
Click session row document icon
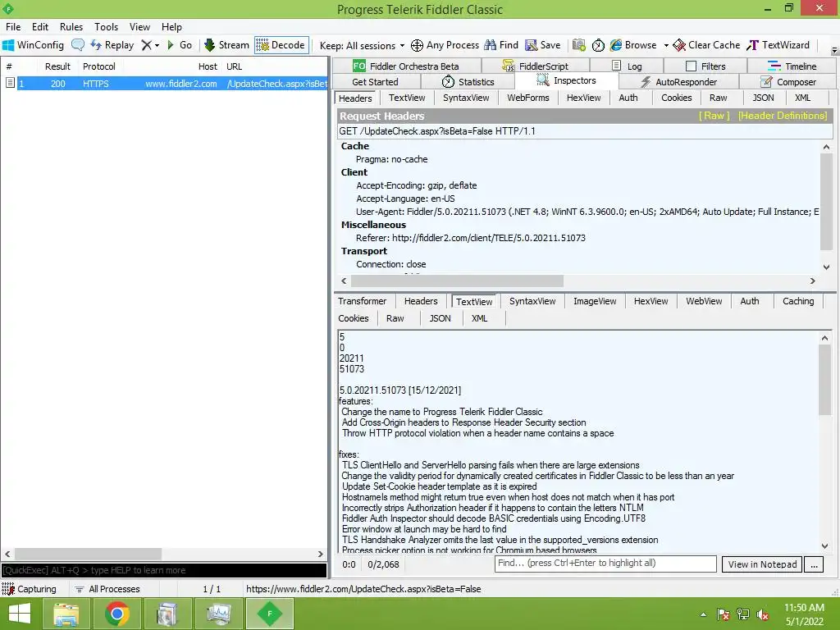pyautogui.click(x=10, y=83)
